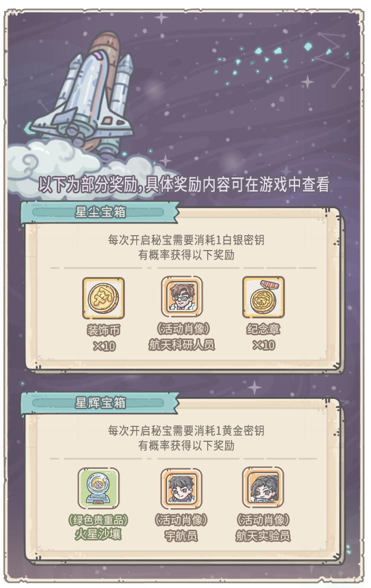371x588 pixels.
Task: Click the 纪念章 ×10 label
Action: (x=263, y=337)
